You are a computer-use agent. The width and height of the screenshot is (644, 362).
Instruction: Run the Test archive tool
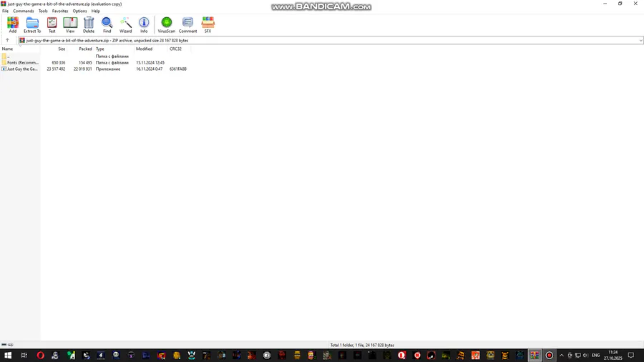click(x=52, y=24)
